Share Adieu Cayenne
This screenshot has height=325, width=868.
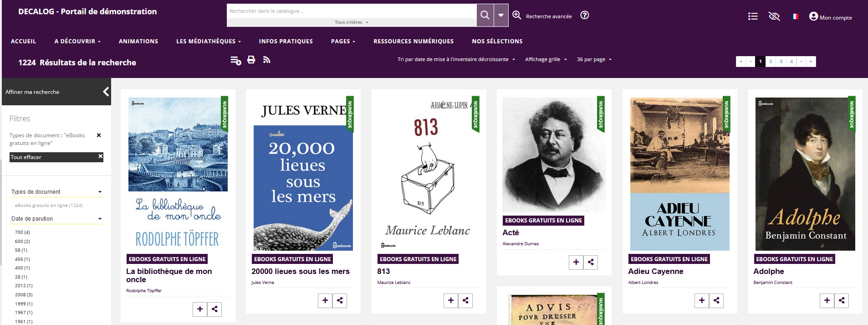tap(716, 300)
